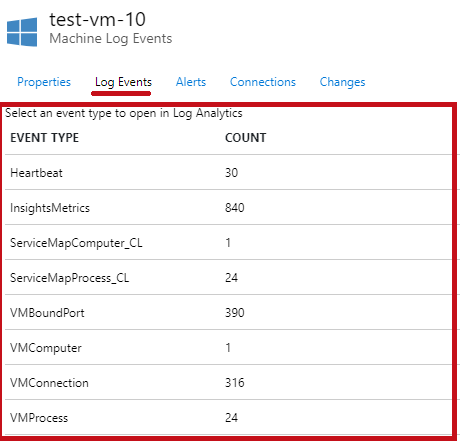This screenshot has height=445, width=460.
Task: Open VMConnection event logs
Action: click(x=228, y=382)
